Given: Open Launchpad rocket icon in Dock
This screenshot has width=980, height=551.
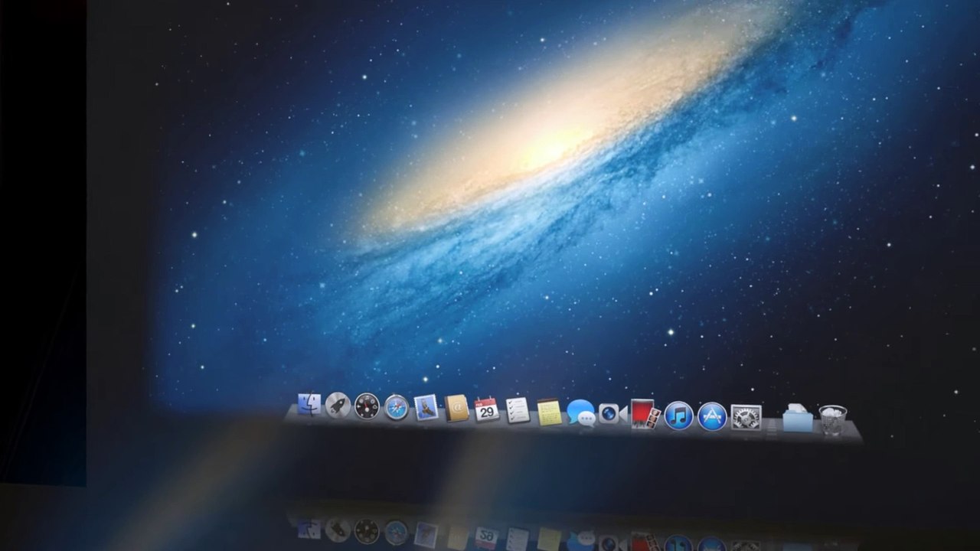Looking at the screenshot, I should click(338, 405).
